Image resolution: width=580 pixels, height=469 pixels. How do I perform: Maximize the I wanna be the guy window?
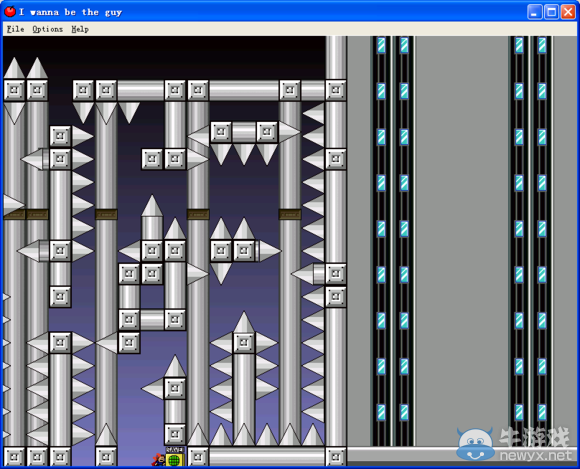552,12
